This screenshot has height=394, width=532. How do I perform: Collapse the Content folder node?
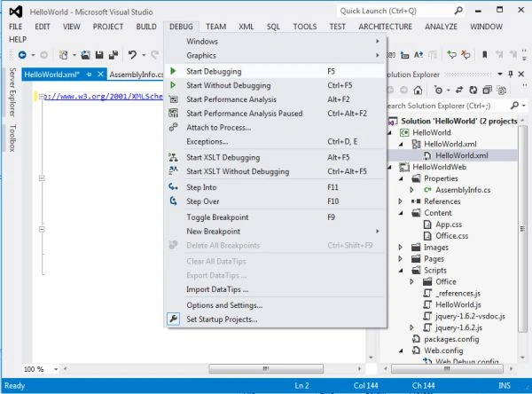[401, 213]
